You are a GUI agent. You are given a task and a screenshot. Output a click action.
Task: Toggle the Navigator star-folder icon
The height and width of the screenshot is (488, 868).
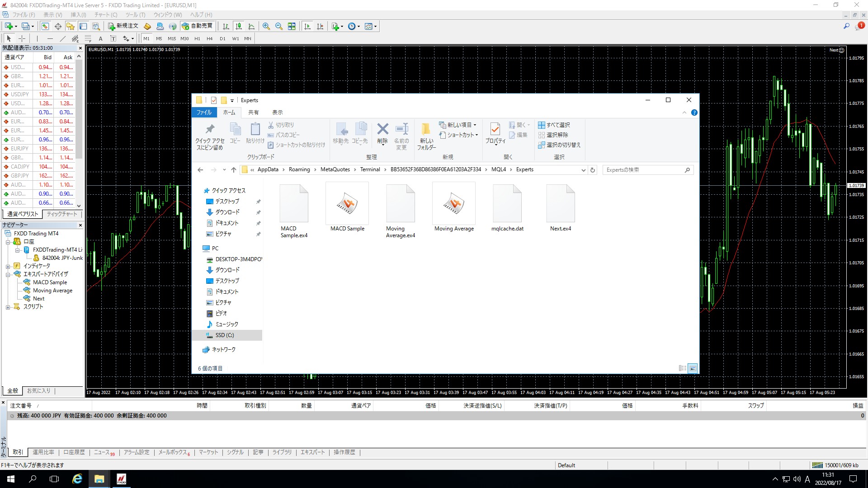(71, 26)
